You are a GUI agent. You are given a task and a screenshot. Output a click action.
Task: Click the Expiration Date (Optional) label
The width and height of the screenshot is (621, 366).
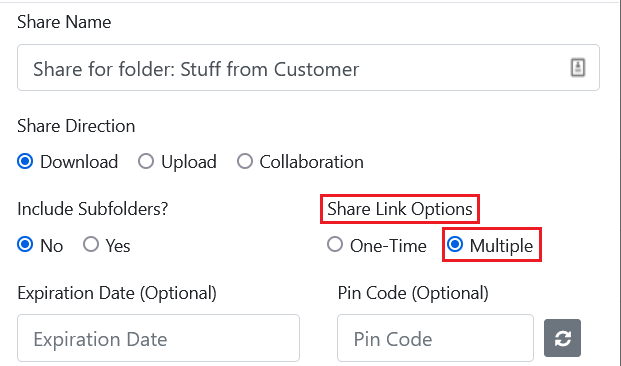117,294
